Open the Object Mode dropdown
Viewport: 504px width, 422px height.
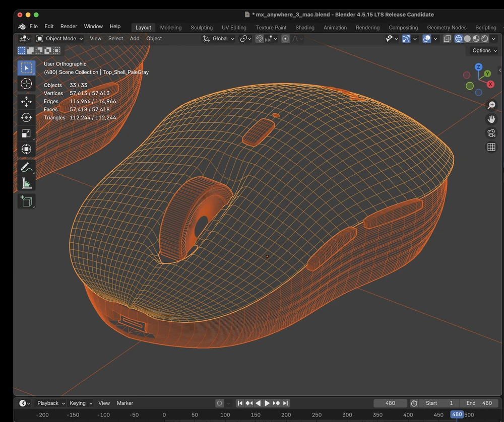click(x=60, y=39)
